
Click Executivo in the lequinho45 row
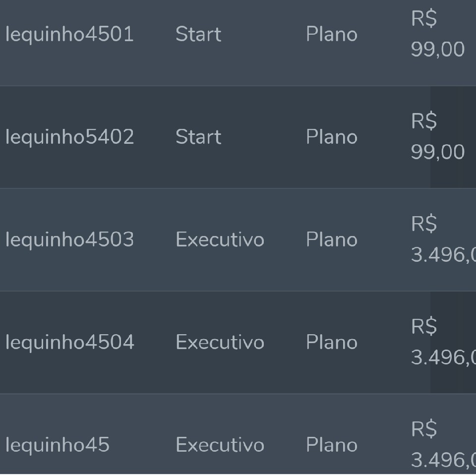(220, 445)
